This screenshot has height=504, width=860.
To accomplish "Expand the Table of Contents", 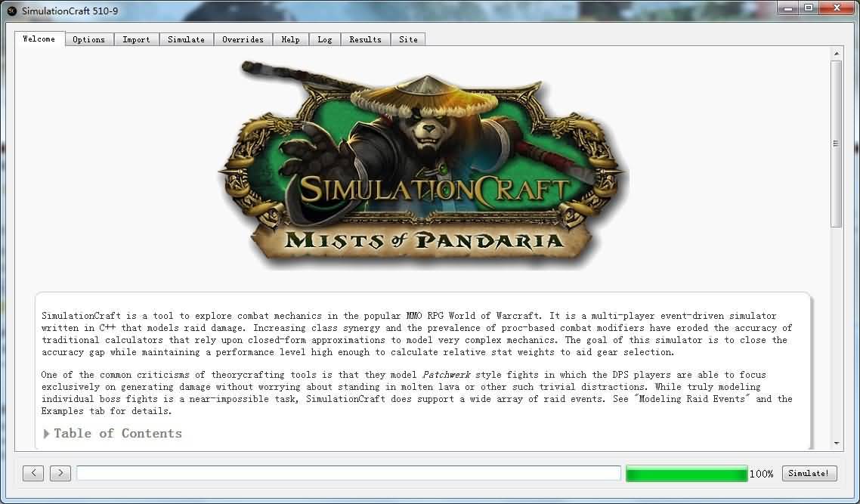I will point(113,433).
